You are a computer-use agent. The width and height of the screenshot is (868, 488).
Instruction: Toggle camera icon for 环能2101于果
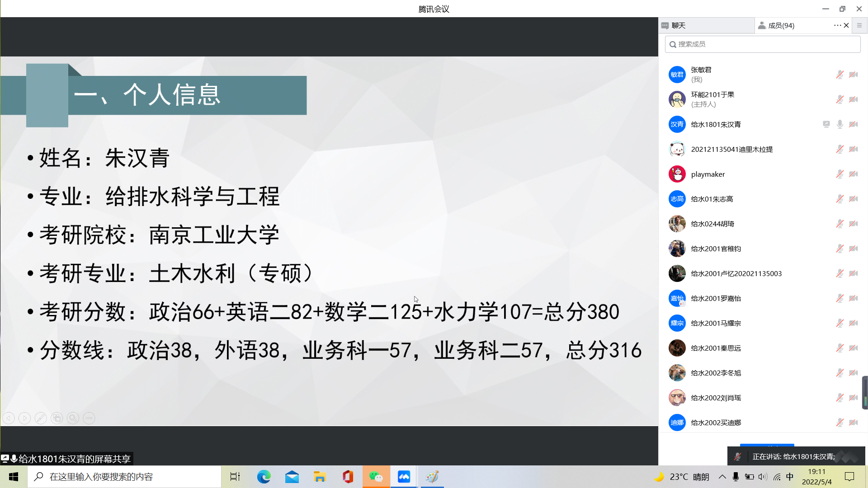click(854, 99)
